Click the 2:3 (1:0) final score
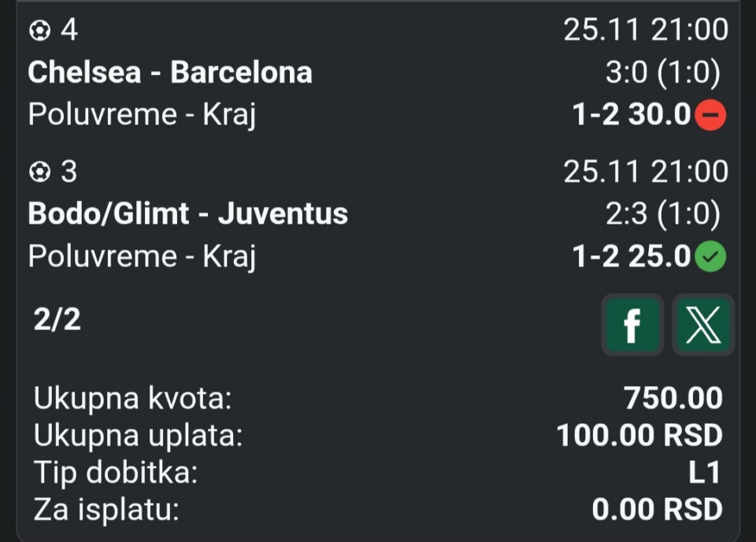The height and width of the screenshot is (542, 756). (662, 213)
